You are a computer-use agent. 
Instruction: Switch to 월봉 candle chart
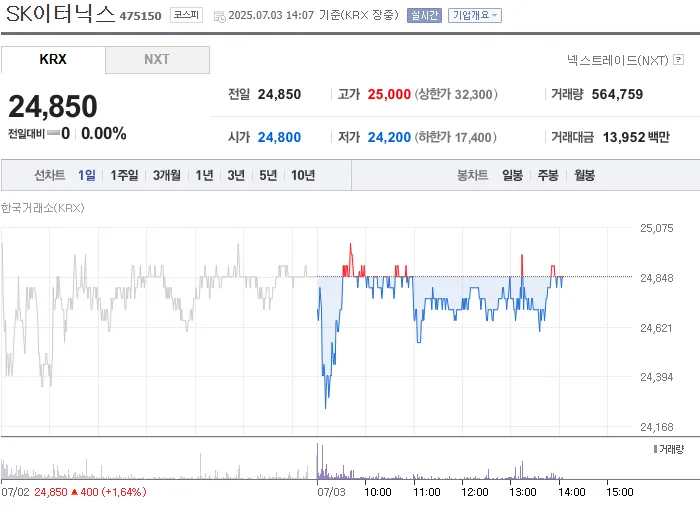pyautogui.click(x=584, y=175)
